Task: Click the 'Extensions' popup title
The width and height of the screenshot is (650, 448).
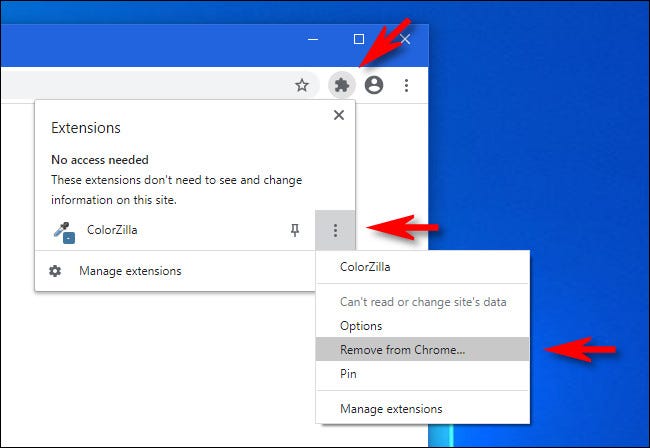Action: click(86, 128)
